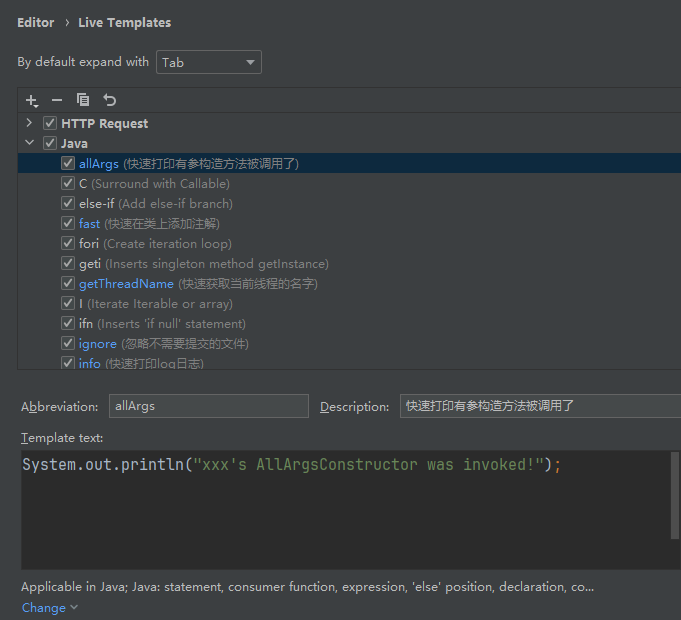Open the expand-with Tab dropdown
681x620 pixels.
pyautogui.click(x=209, y=62)
